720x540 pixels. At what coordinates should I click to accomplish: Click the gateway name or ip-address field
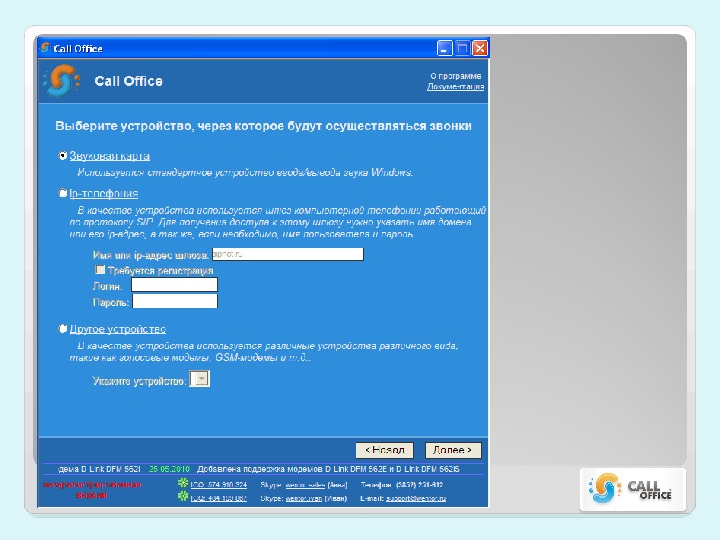pyautogui.click(x=288, y=254)
